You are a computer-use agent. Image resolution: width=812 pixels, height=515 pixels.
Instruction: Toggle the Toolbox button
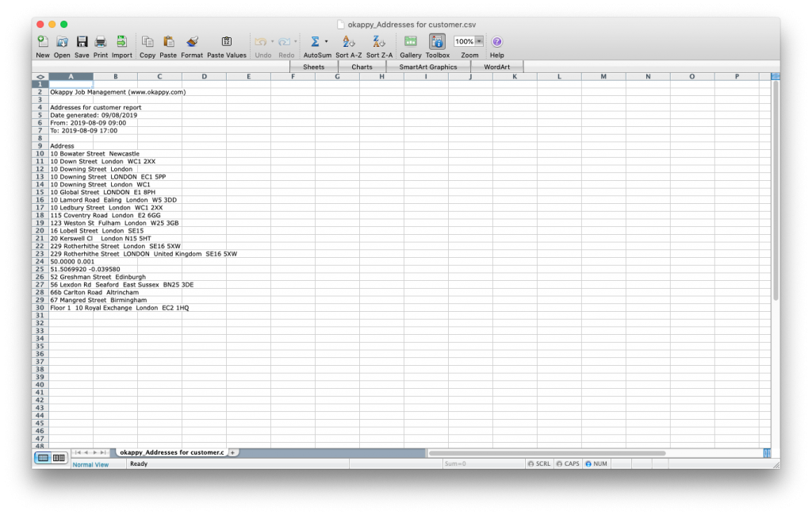[x=438, y=42]
